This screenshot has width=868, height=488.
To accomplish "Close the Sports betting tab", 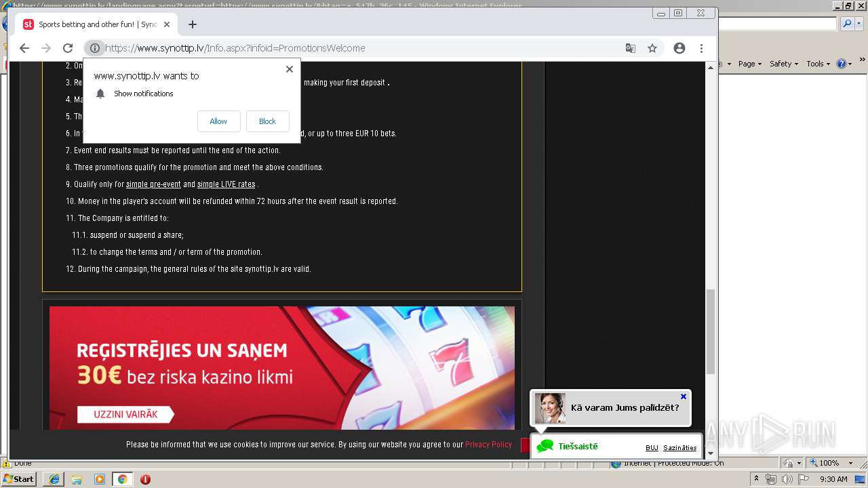I will (x=167, y=24).
